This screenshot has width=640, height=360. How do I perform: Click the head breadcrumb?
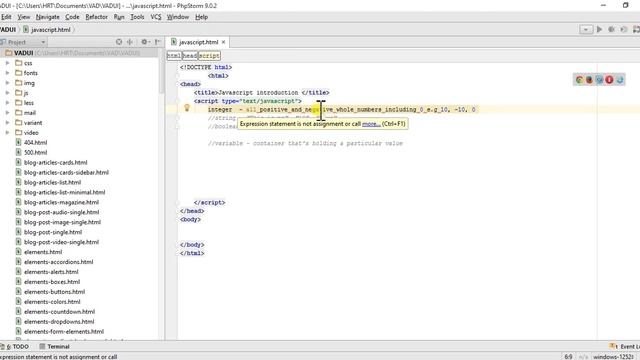click(190, 56)
